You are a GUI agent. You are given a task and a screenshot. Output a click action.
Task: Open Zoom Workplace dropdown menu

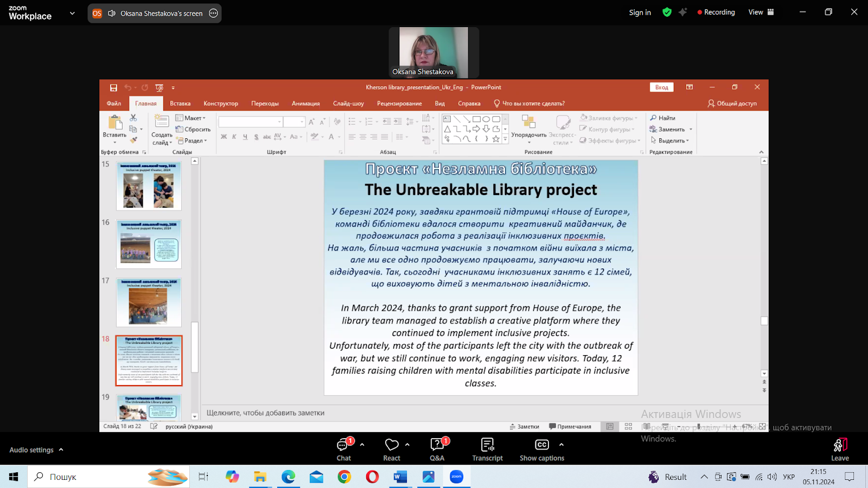[x=72, y=13]
